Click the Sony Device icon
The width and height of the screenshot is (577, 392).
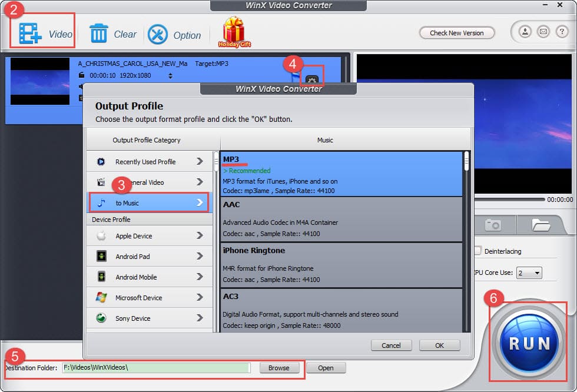[101, 318]
